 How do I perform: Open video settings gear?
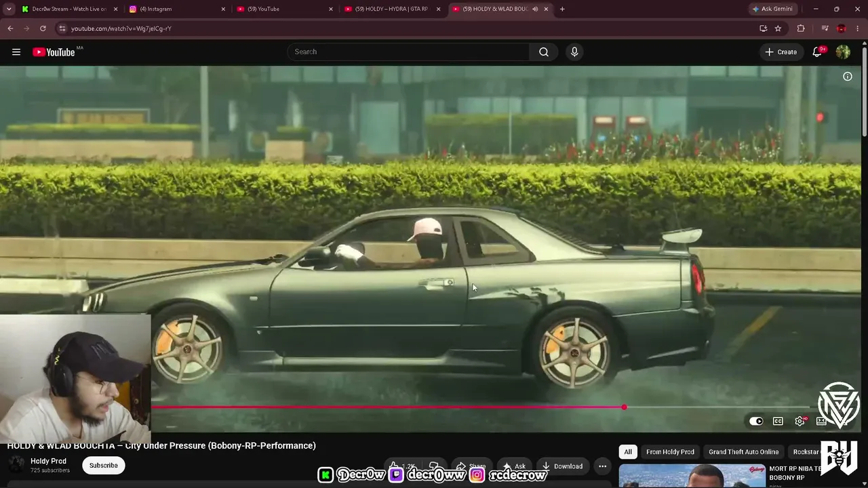[800, 421]
